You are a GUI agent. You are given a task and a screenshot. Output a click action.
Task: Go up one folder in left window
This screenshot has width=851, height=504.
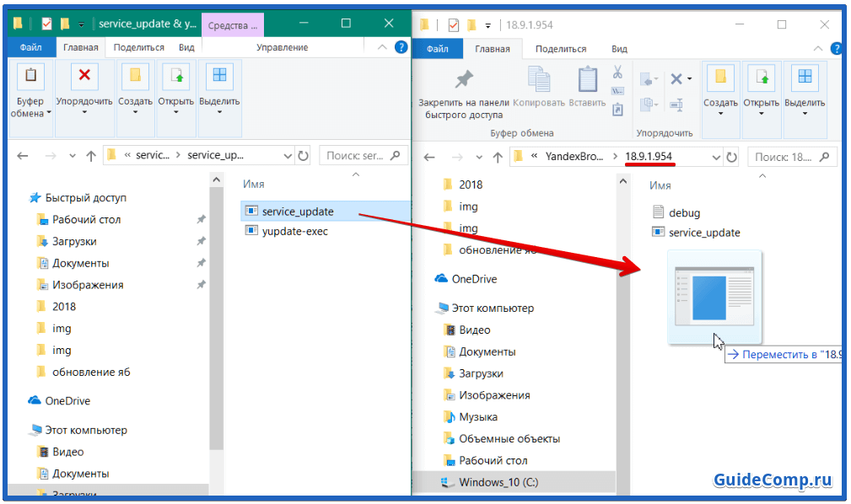[90, 156]
